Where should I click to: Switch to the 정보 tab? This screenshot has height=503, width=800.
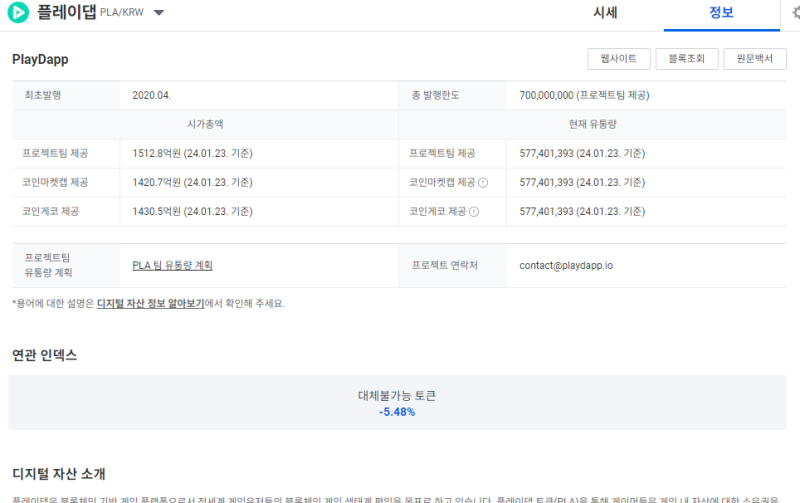(x=721, y=13)
